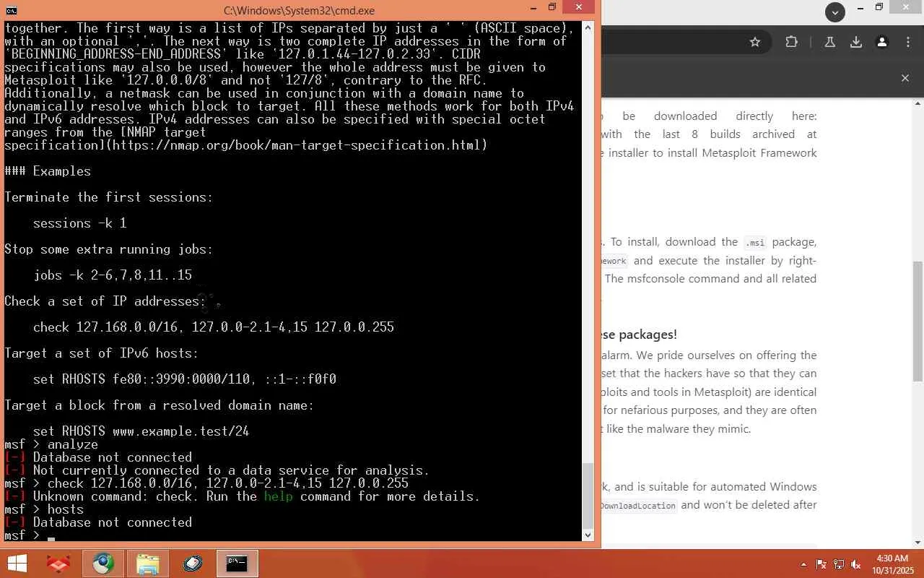Image resolution: width=924 pixels, height=578 pixels.
Task: Minimize the Chrome window
Action: 858,8
